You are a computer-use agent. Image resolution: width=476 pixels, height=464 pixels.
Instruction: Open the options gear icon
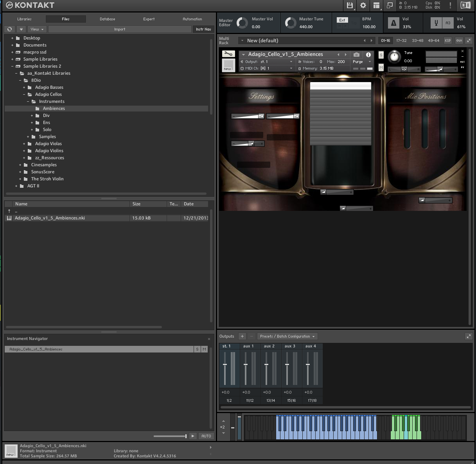click(363, 5)
